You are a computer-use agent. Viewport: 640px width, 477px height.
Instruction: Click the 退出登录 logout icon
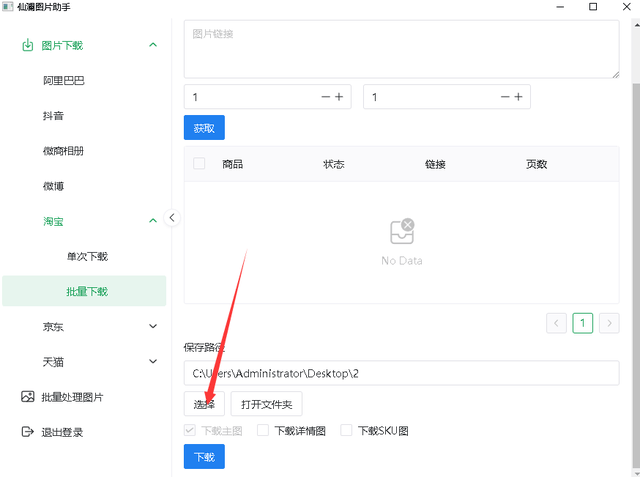(28, 432)
